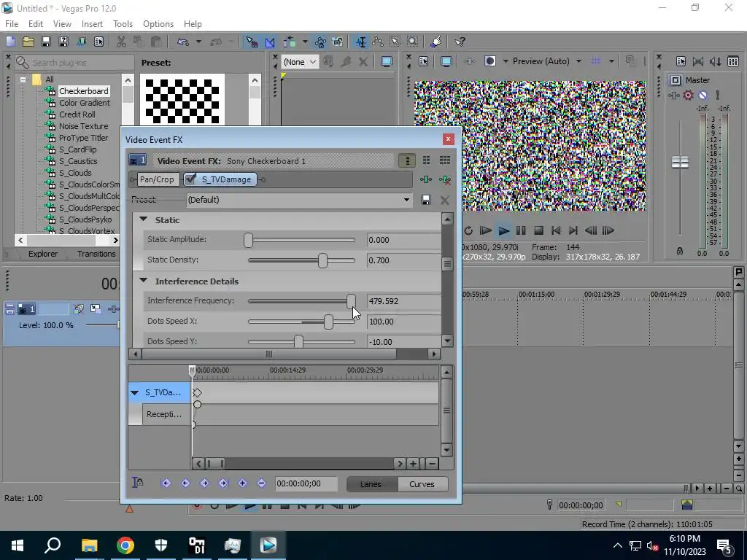Click the Cut scissors icon in toolbar
747x560 pixels.
pyautogui.click(x=121, y=42)
